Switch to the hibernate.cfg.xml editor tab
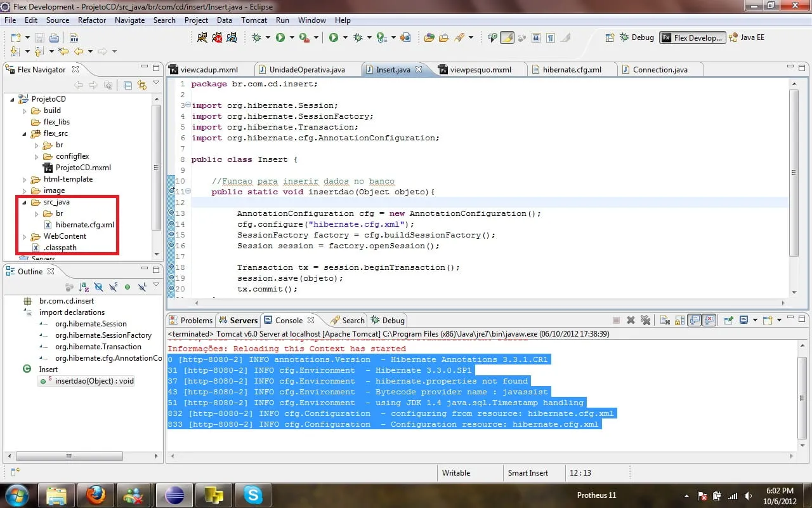The image size is (812, 508). point(572,70)
